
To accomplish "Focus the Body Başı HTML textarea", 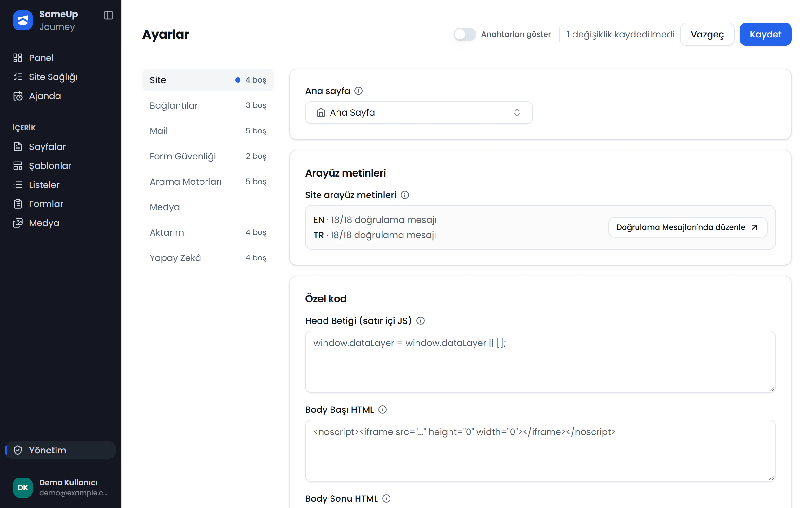I will pyautogui.click(x=540, y=451).
